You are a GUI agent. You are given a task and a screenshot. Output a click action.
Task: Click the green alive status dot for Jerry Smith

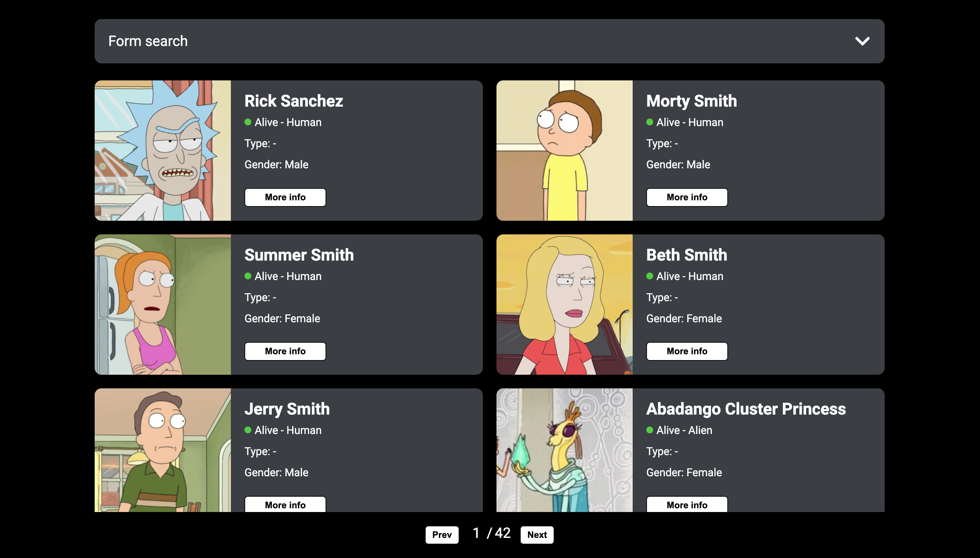(248, 430)
